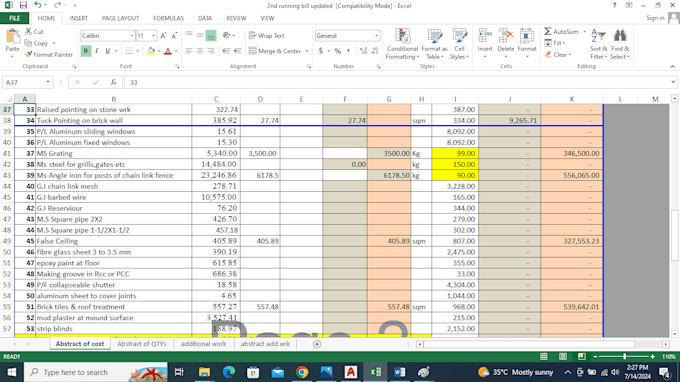Open the PAGE LAYOUT ribbon tab

120,18
